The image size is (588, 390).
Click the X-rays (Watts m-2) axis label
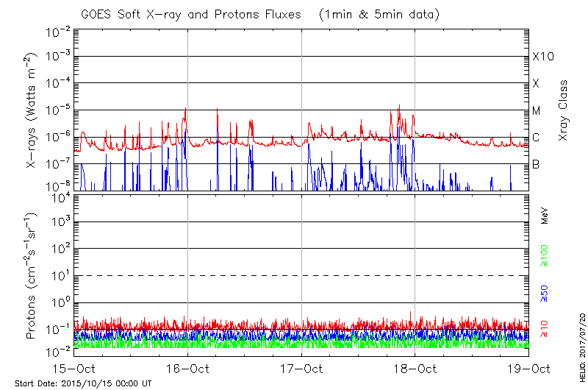(32, 110)
